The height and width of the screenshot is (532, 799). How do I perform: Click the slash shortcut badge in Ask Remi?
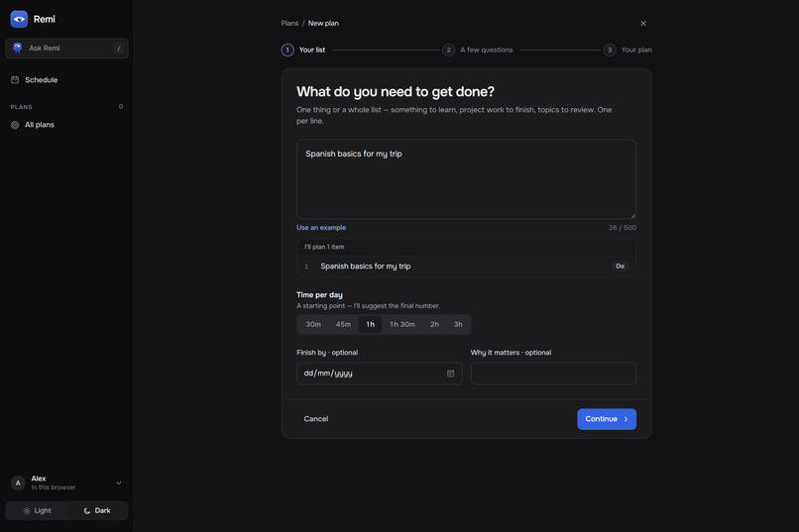pyautogui.click(x=119, y=49)
